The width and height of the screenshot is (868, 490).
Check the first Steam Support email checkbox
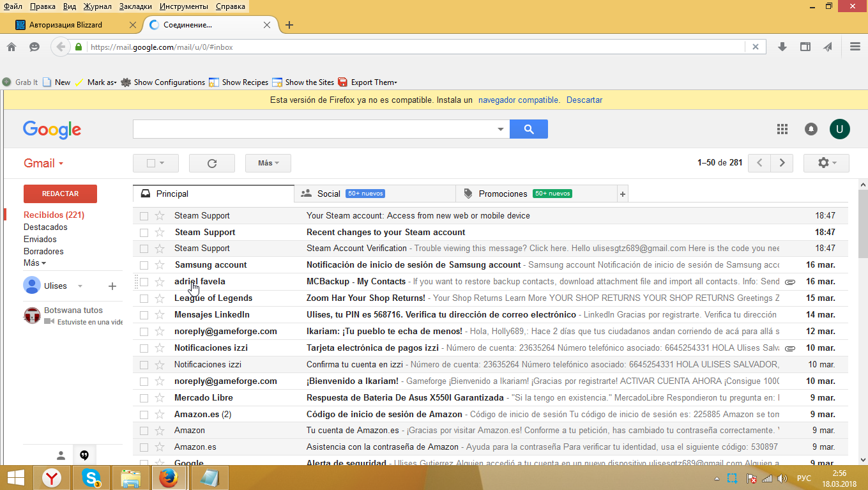[144, 216]
